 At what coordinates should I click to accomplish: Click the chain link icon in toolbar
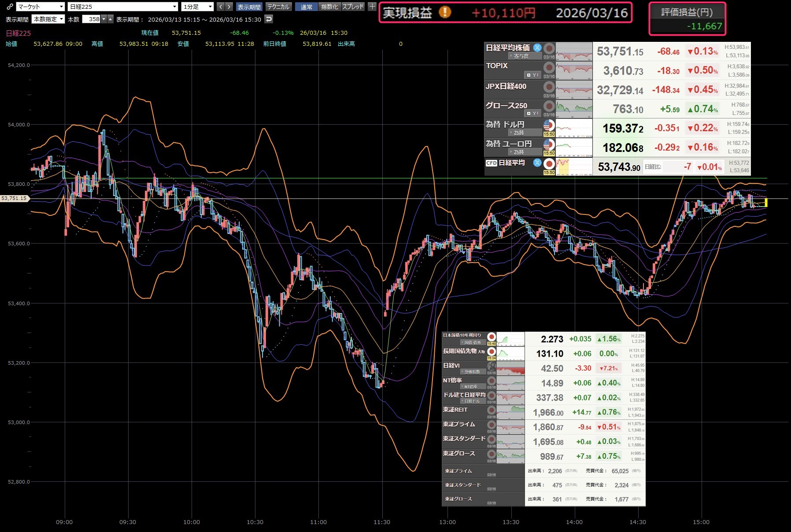click(x=10, y=7)
